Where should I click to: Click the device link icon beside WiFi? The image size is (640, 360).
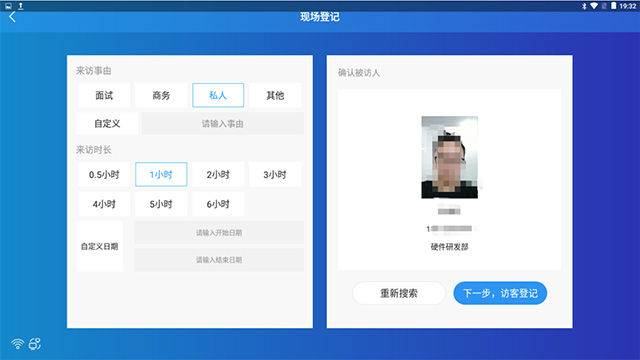(35, 344)
